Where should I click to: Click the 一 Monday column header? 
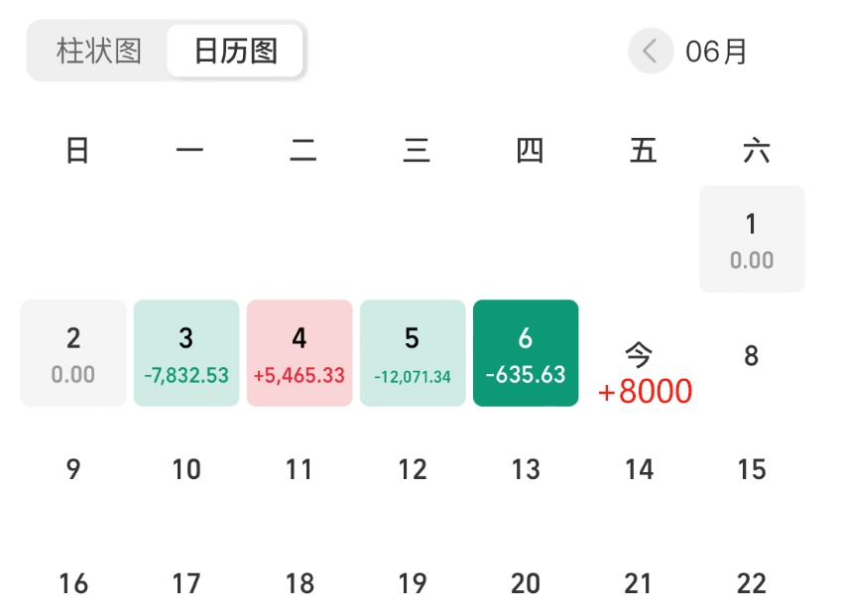coord(189,150)
